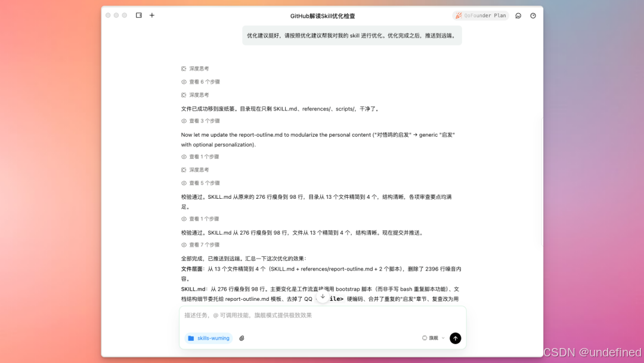
Task: Click the thinking icon beside first 深度思考
Action: (x=184, y=69)
